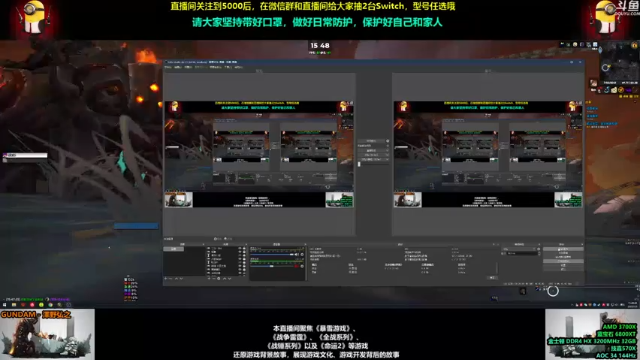Open the gear menu beside the Transition button
The width and height of the screenshot is (640, 360).
(387, 141)
